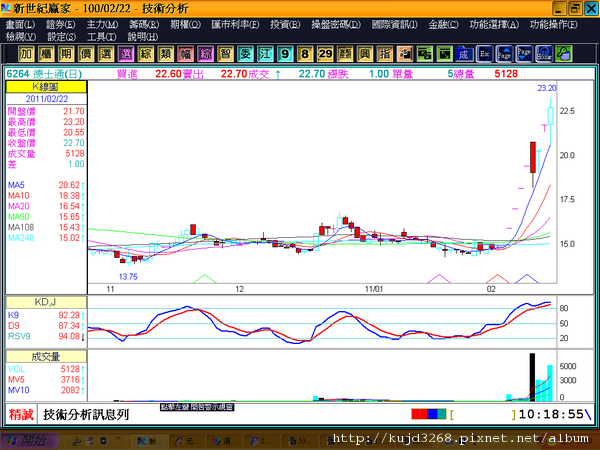Click the 10:18:55 clock in status bar
Screen dimensions: 600x450
pyautogui.click(x=551, y=414)
